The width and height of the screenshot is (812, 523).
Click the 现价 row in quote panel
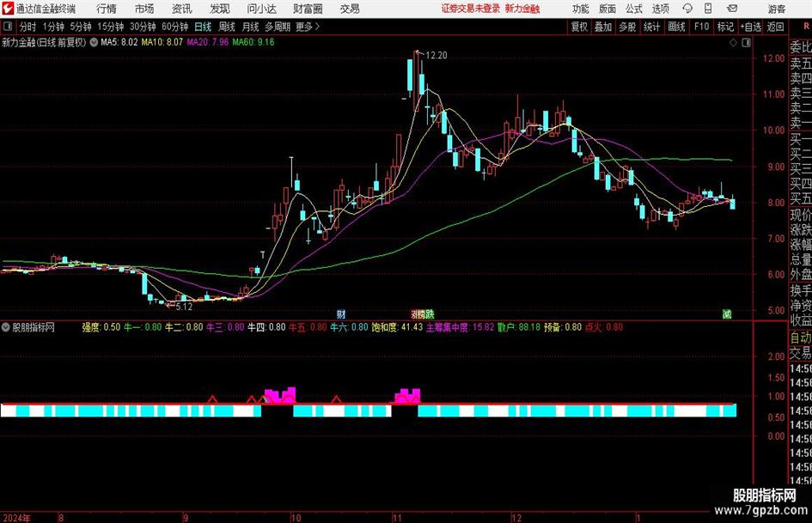pos(801,215)
